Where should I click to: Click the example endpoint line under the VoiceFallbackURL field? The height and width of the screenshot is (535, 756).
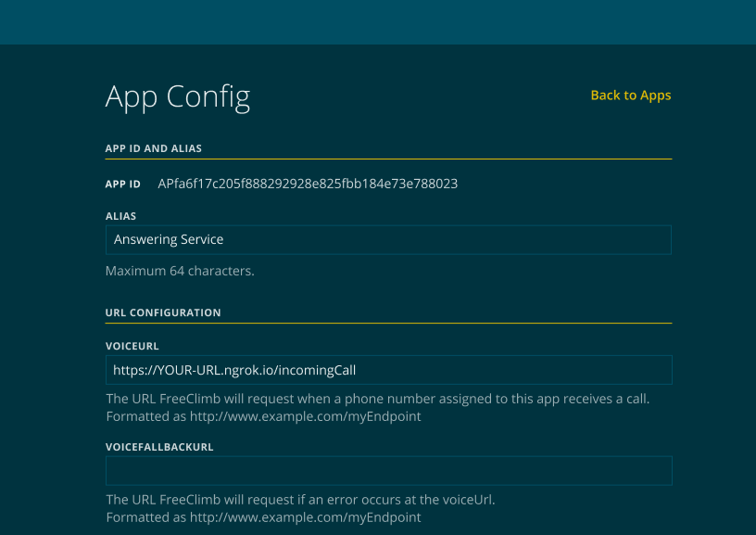263,517
